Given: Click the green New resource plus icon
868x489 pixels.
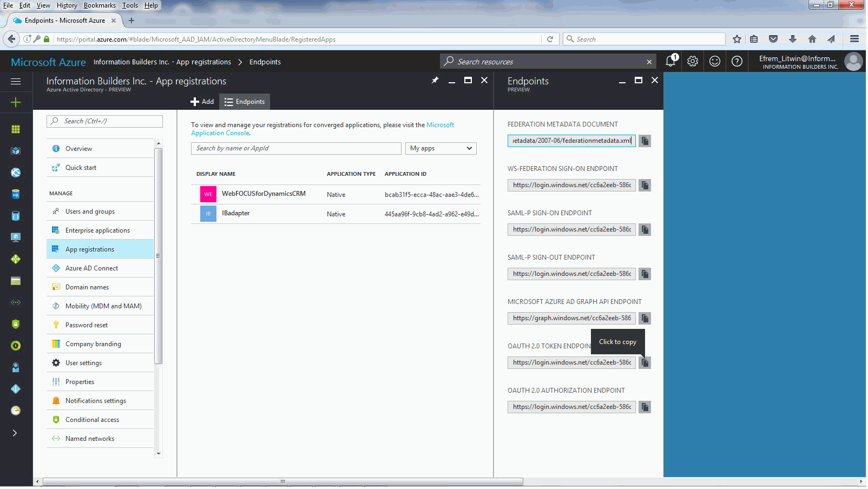Looking at the screenshot, I should click(x=16, y=102).
